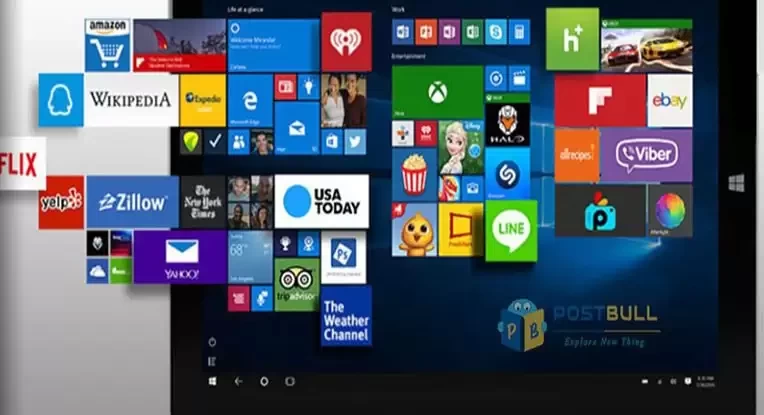Open the Twitter bird tile
Viewport: 764px width, 415px height.
tap(355, 142)
